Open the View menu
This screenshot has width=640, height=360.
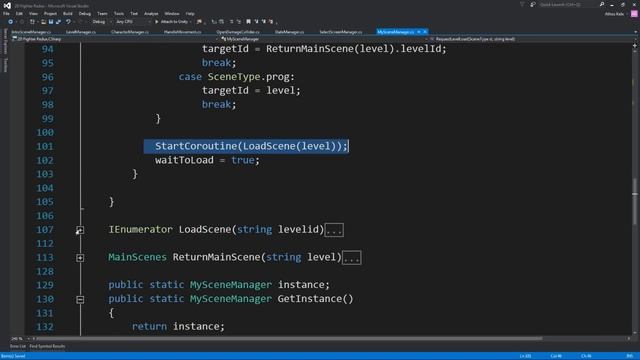point(33,13)
